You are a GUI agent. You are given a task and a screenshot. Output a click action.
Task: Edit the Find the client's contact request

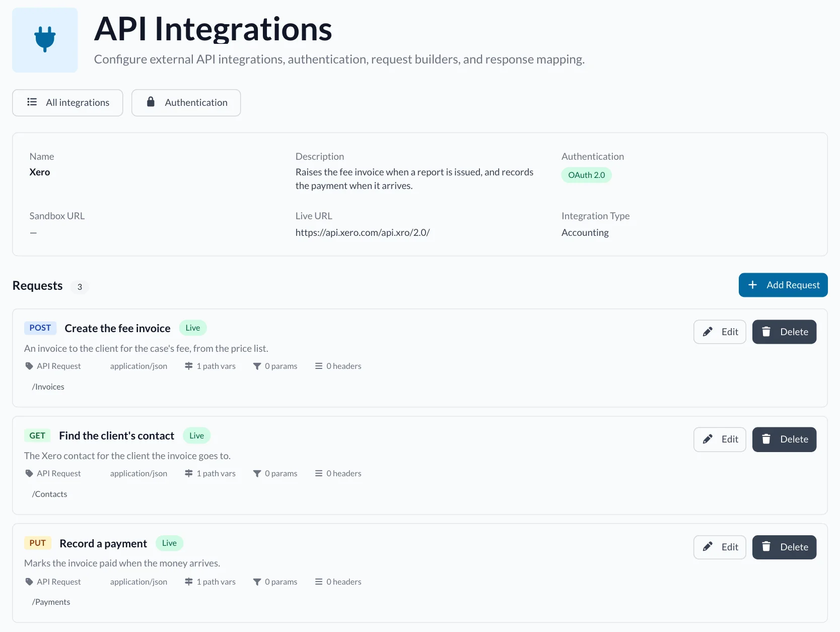pyautogui.click(x=720, y=439)
